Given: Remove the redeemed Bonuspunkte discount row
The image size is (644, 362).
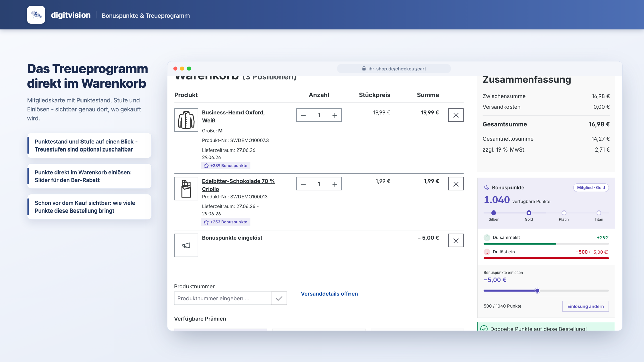Looking at the screenshot, I should (456, 240).
